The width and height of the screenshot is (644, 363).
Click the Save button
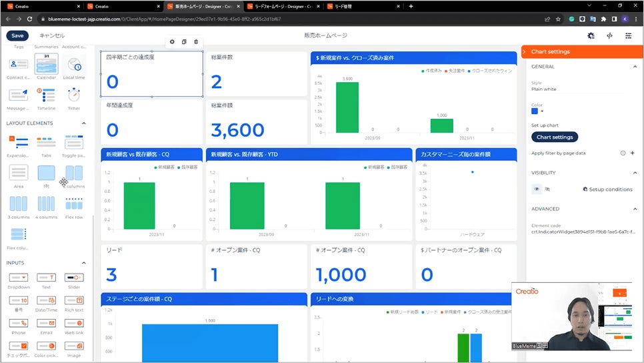coord(17,35)
